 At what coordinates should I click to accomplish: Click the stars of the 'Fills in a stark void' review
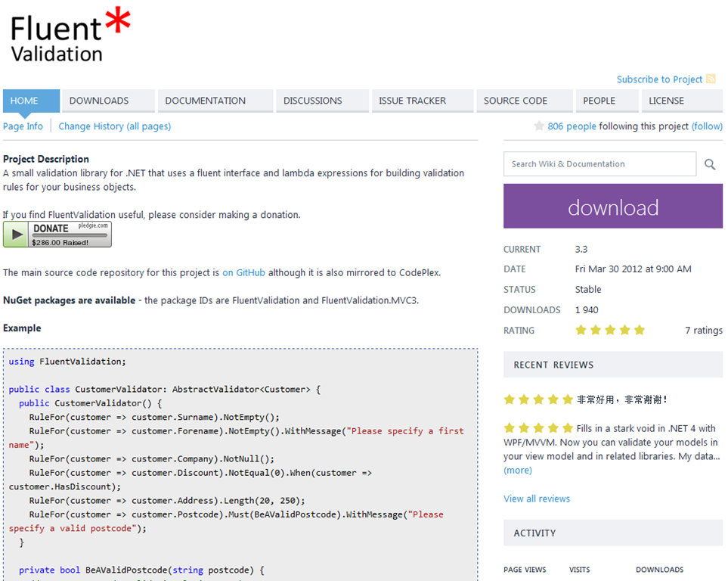[538, 428]
